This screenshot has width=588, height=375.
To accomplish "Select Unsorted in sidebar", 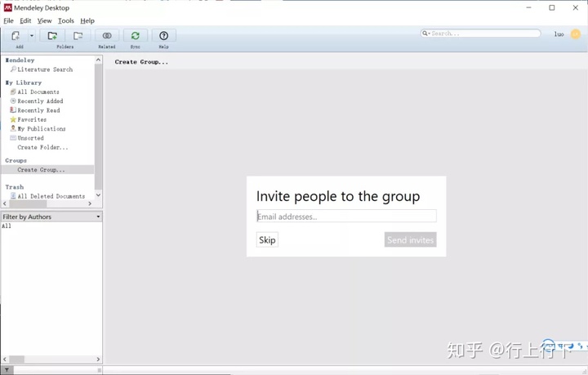I will pos(30,138).
